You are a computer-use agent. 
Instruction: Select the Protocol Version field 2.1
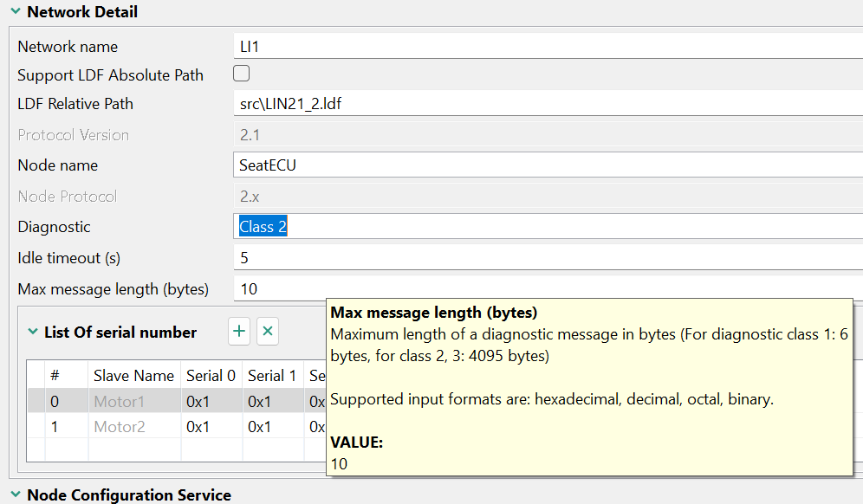tap(548, 135)
